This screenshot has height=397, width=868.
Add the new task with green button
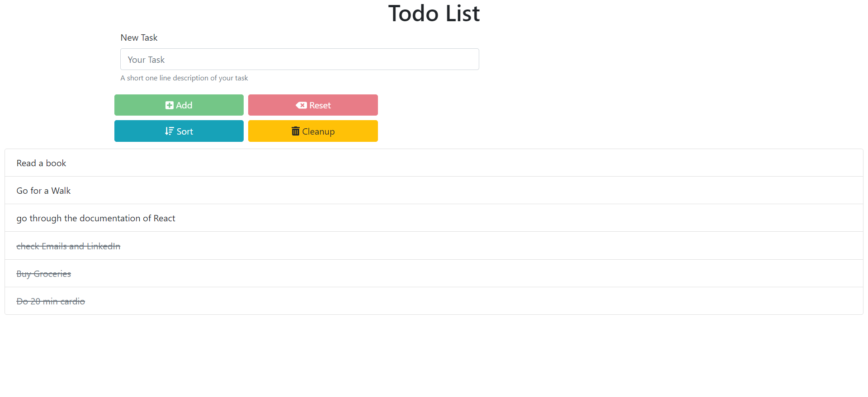(179, 105)
